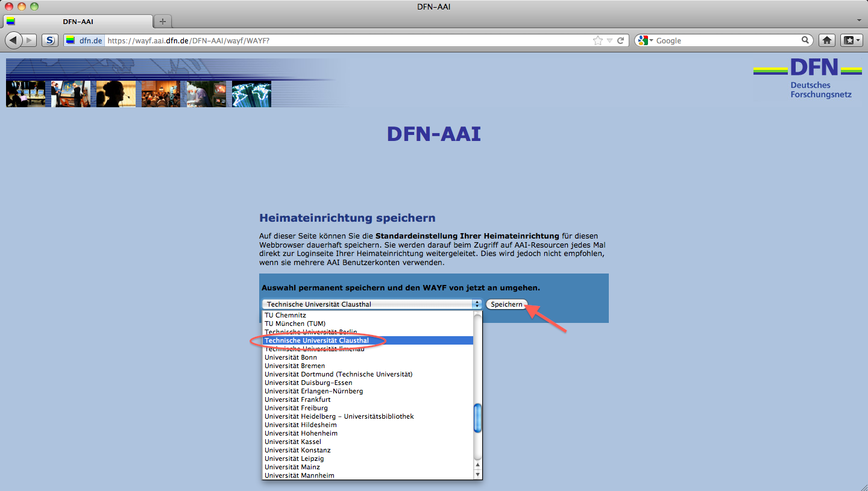Select Technische Universität Clausthal in list

point(318,340)
